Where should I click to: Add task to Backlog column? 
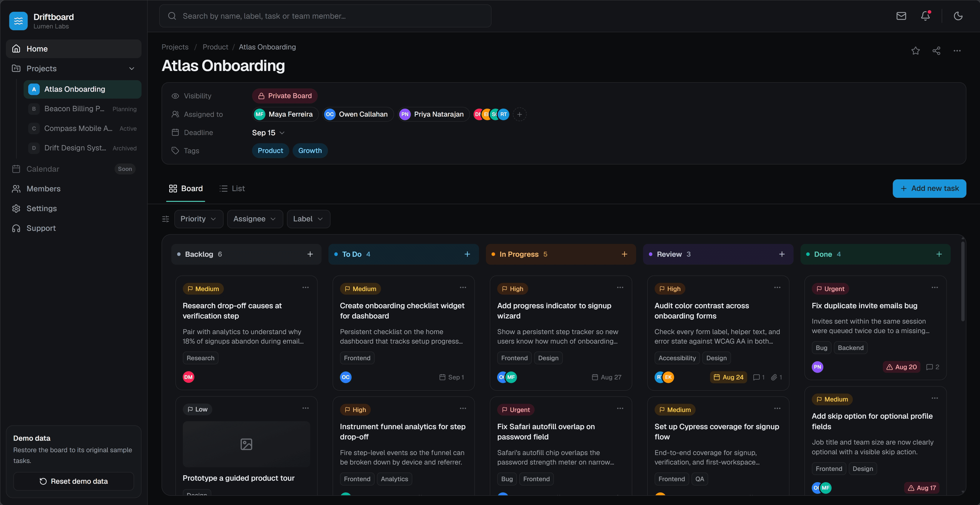[x=310, y=254]
